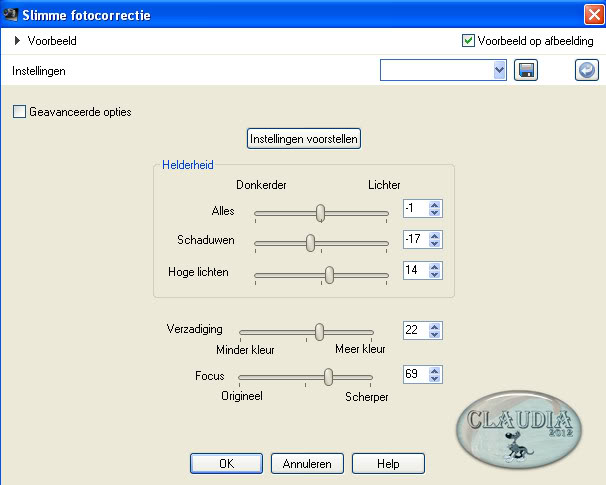This screenshot has height=485, width=606.
Task: Click the Hoge lichten slider handle
Action: [329, 275]
